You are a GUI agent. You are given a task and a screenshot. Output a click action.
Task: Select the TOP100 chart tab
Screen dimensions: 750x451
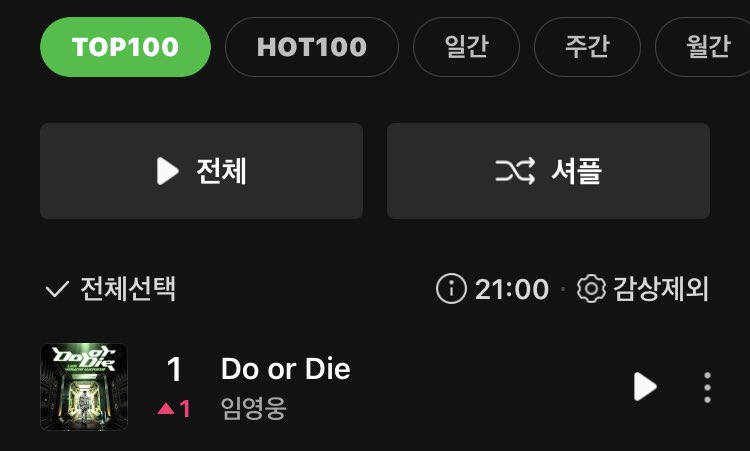coord(125,47)
